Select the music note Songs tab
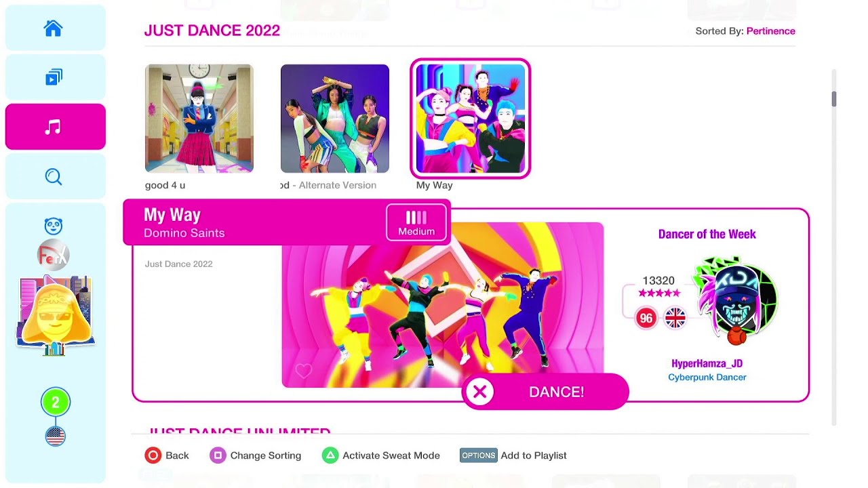 pyautogui.click(x=53, y=127)
